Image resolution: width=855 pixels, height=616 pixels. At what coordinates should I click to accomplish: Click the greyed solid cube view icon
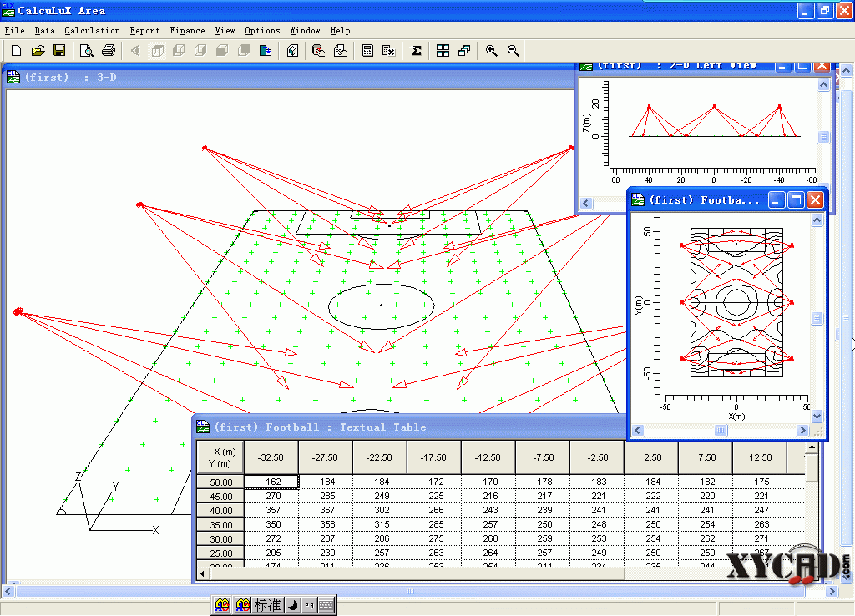[x=222, y=51]
